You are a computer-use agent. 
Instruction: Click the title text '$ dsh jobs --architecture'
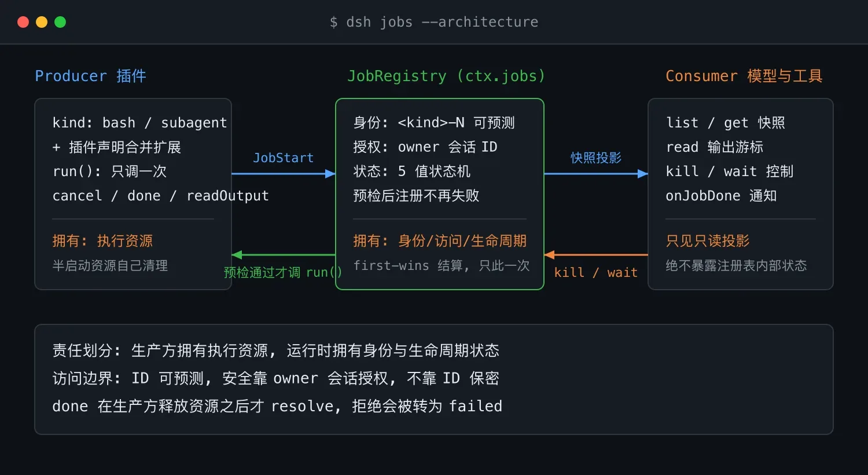click(x=434, y=22)
